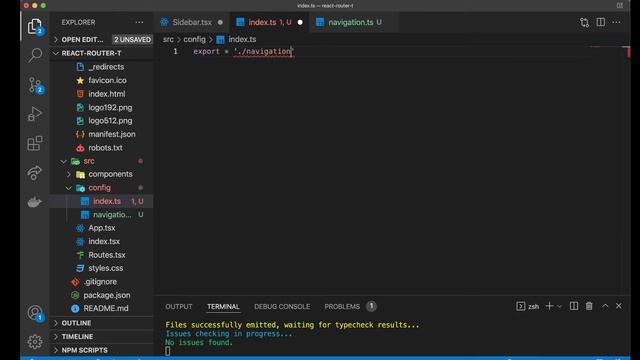Viewport: 640px width, 360px height.
Task: Open favicon.ico in the file tree
Action: pyautogui.click(x=107, y=80)
